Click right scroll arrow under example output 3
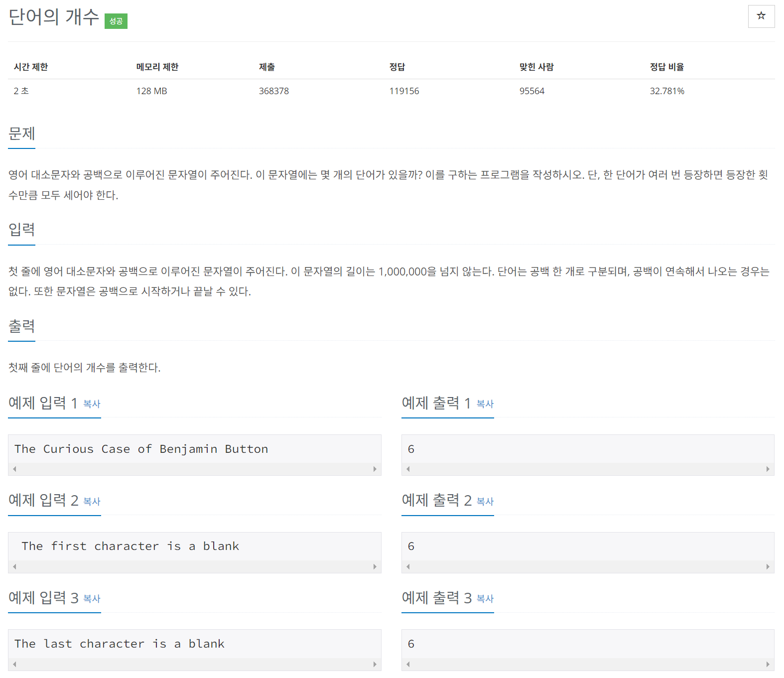 pos(768,664)
